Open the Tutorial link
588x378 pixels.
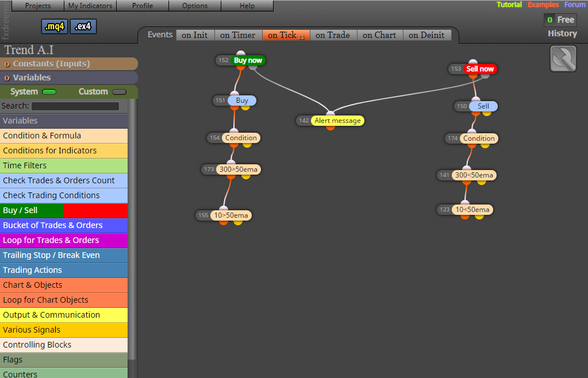(x=509, y=5)
